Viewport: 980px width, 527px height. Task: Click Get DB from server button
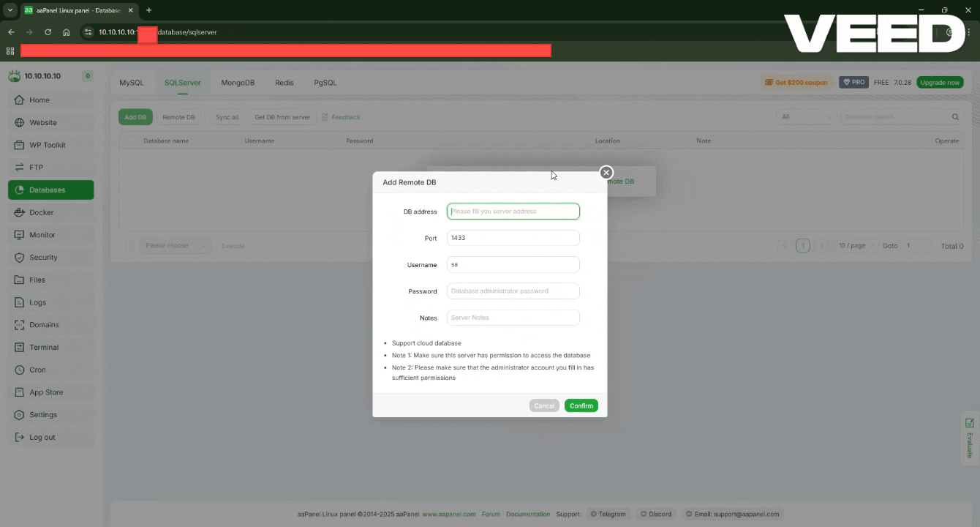pyautogui.click(x=282, y=117)
